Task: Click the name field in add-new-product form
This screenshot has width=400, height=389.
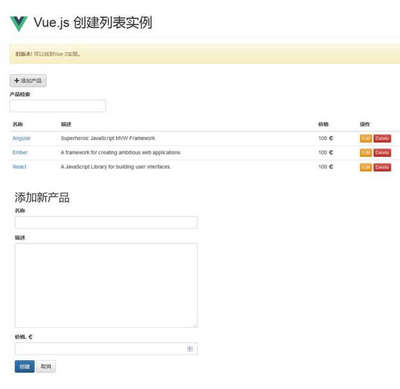Action: (x=106, y=222)
